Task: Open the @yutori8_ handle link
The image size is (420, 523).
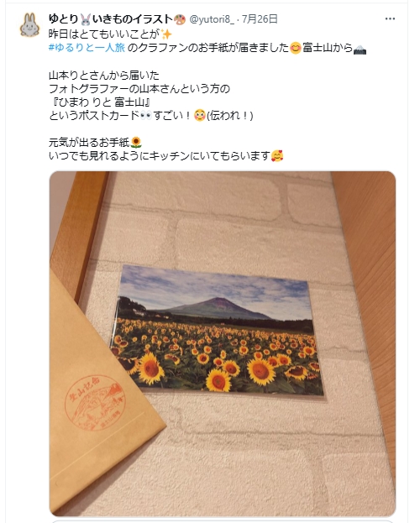Action: [x=212, y=19]
